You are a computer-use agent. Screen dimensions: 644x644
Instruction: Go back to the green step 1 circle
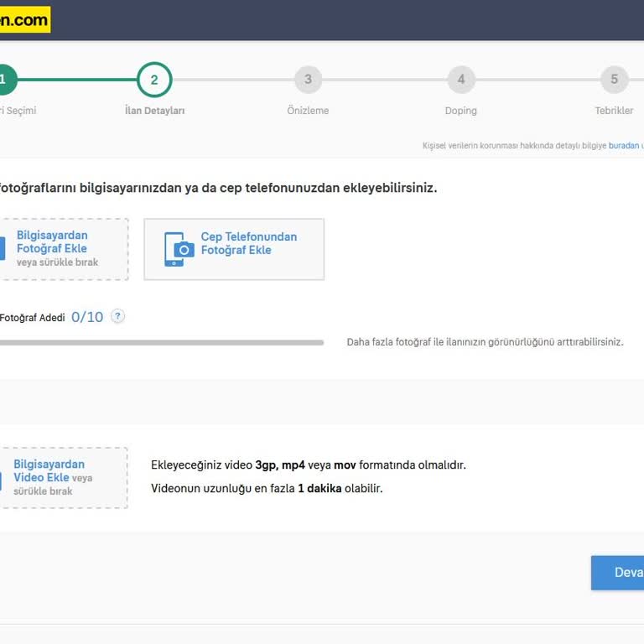coord(4,80)
